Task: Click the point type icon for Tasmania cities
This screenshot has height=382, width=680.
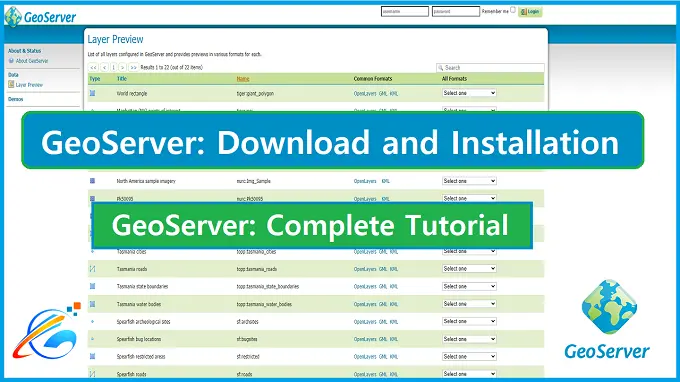Action: coord(92,251)
